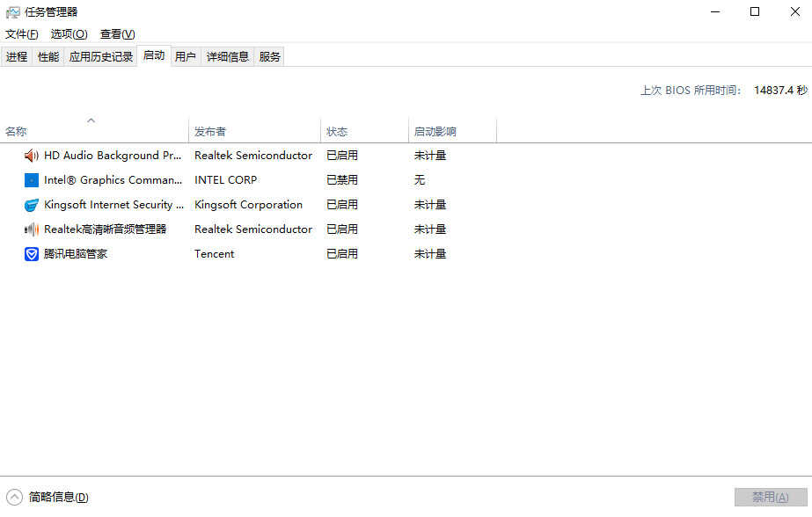The height and width of the screenshot is (517, 812).
Task: Click the 已启用 status of 腾讯电脑管家 row
Action: coord(342,254)
